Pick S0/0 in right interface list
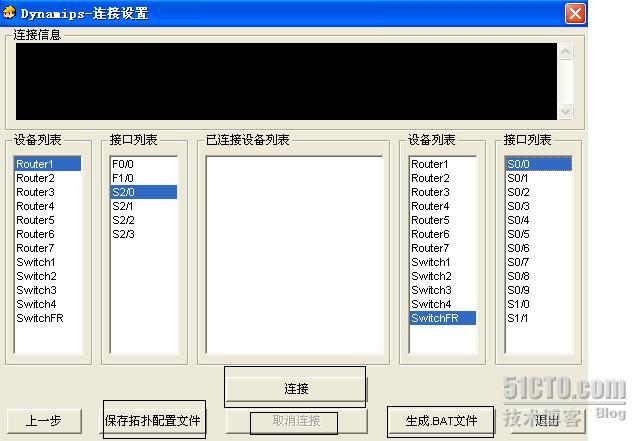The image size is (640, 441). point(539,164)
